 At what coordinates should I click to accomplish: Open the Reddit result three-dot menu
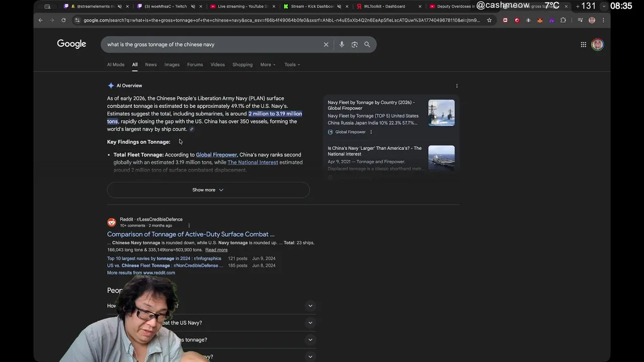pos(189,225)
